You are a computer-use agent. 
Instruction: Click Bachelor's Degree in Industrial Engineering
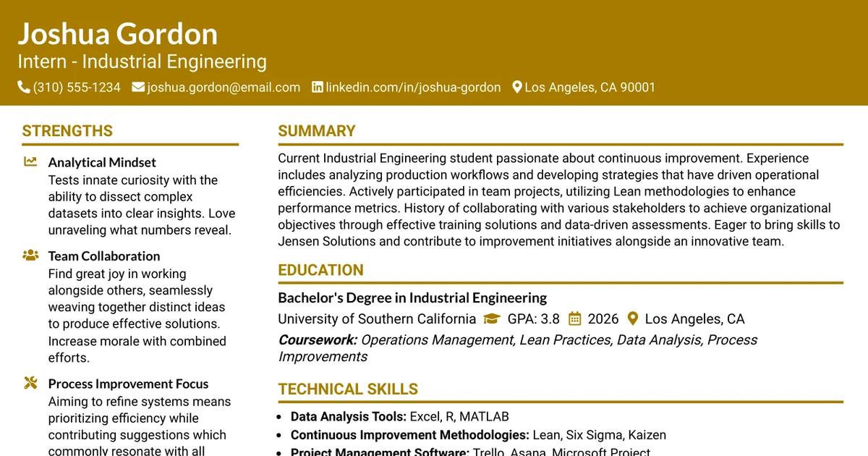point(412,297)
